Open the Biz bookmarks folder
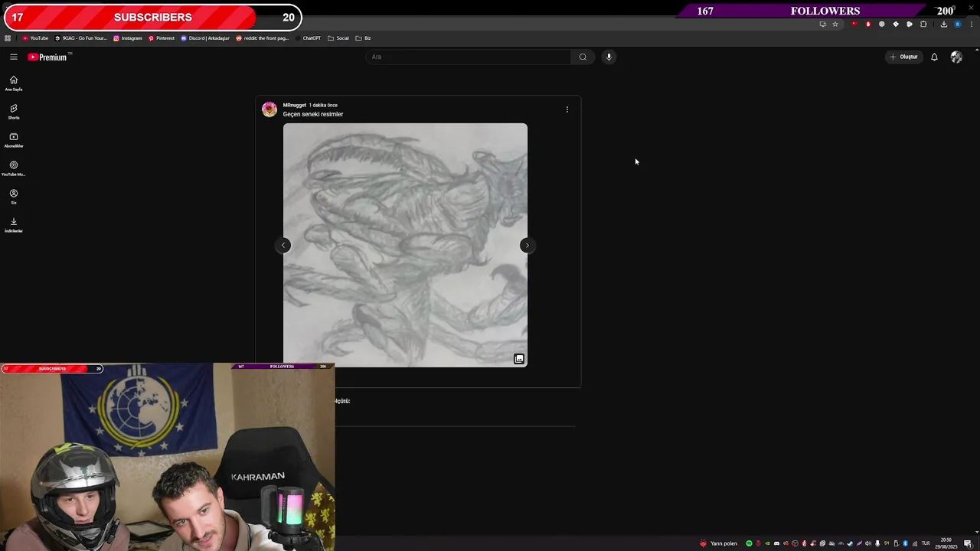This screenshot has width=980, height=551. (x=364, y=38)
